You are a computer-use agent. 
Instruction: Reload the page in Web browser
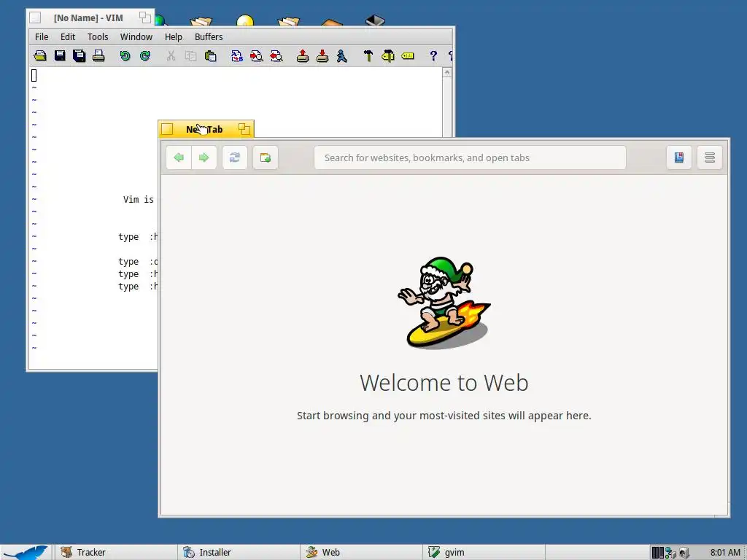(x=235, y=157)
